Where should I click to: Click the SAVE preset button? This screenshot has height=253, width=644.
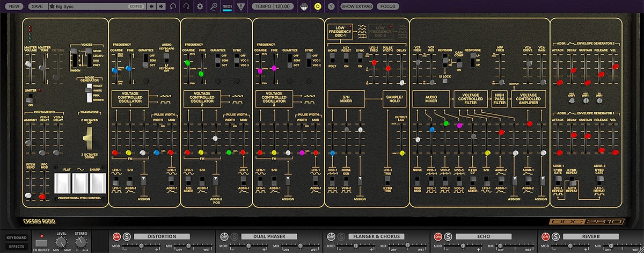(37, 6)
